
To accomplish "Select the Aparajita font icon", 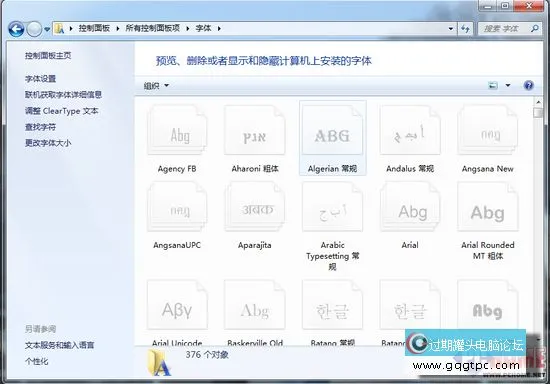I will pos(255,207).
